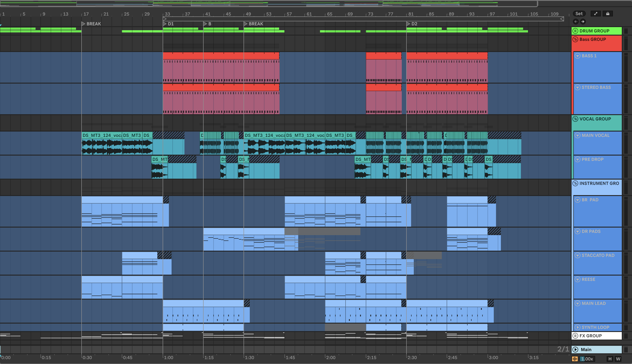Toggle the automation lock icon
This screenshot has height=364, width=632.
(x=608, y=14)
